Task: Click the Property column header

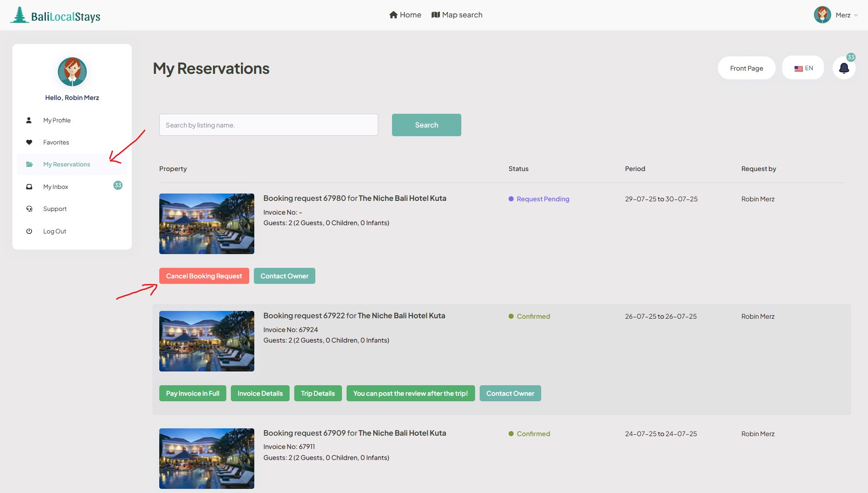Action: tap(173, 169)
